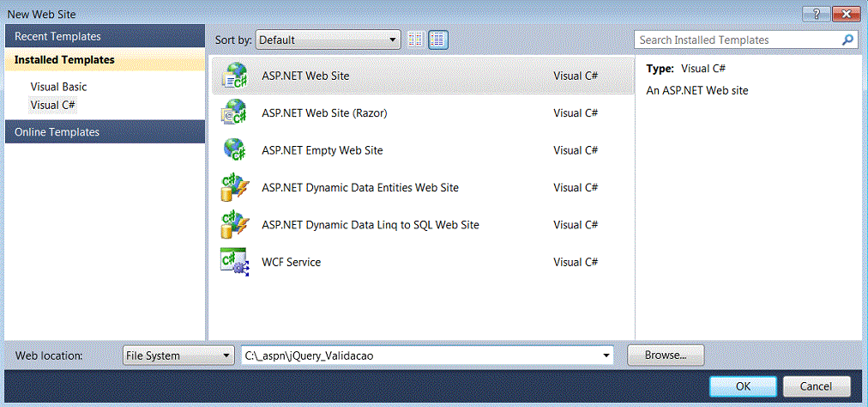Open the Sort by Default dropdown
The width and height of the screenshot is (868, 407).
tap(329, 39)
